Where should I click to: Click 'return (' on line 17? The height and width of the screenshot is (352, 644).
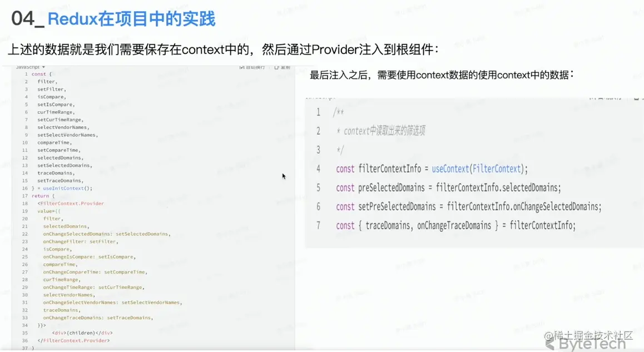[x=43, y=196]
